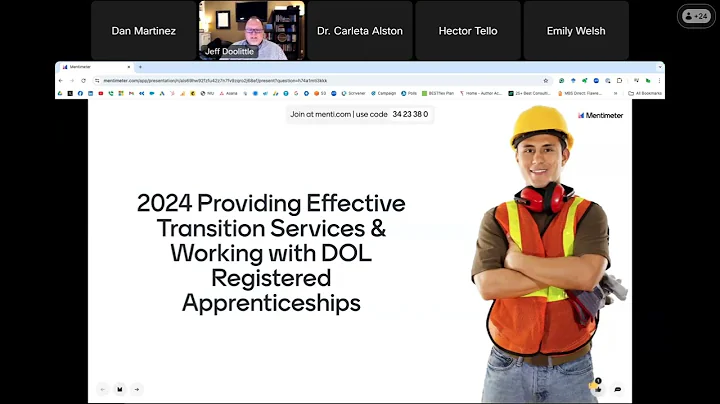Viewport: 720px width, 404px height.
Task: Select Hector Tello participant tile
Action: (468, 30)
